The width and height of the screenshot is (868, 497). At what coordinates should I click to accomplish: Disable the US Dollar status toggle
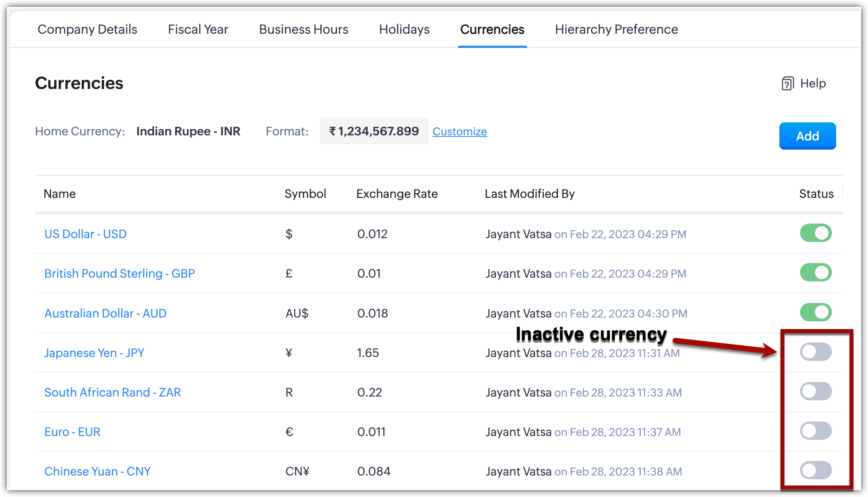click(815, 233)
